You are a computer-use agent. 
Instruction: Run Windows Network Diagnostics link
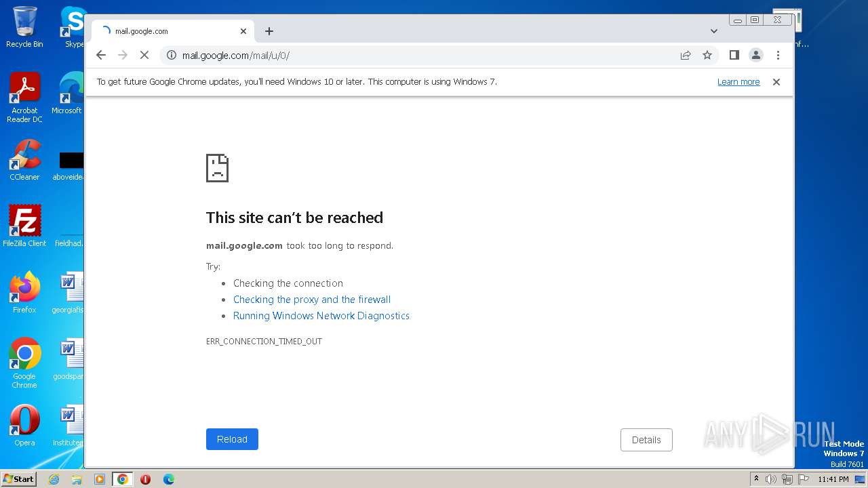point(321,316)
